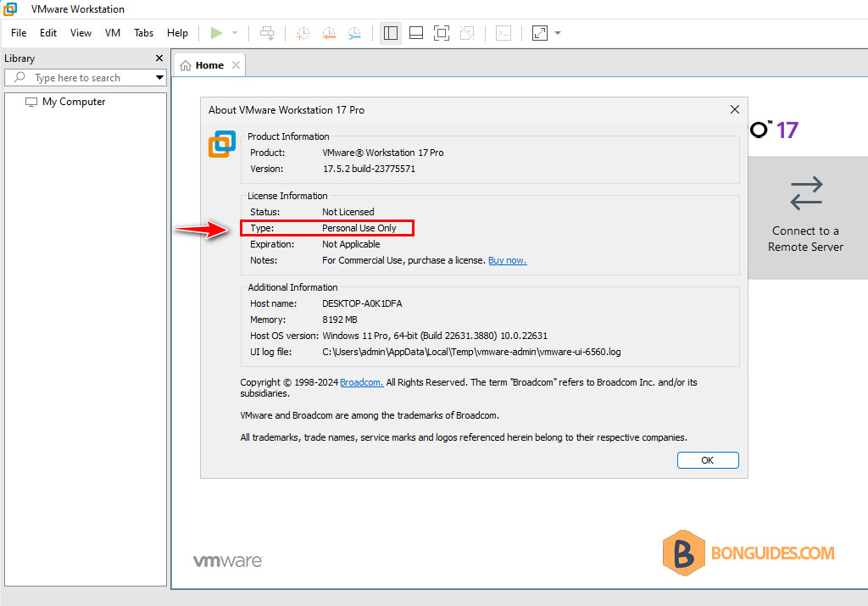Click the VMware Workstation title bar icon
The height and width of the screenshot is (606, 868).
[x=10, y=8]
